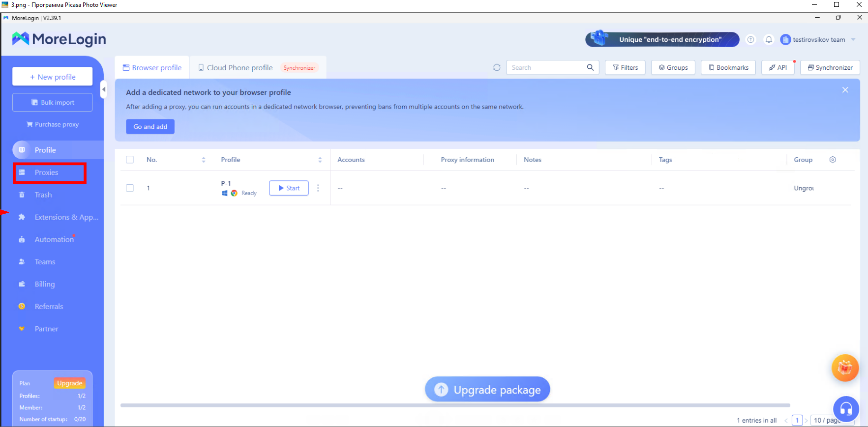Open the headset support chat icon
Viewport: 868px width, 427px height.
[845, 408]
